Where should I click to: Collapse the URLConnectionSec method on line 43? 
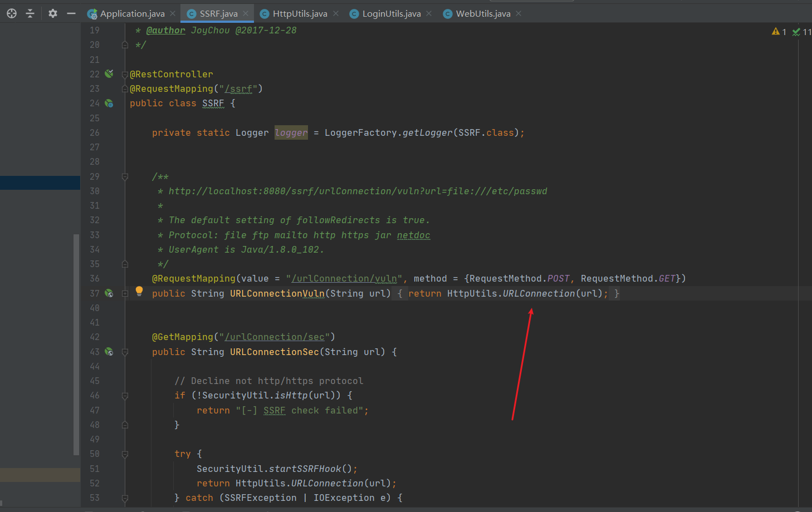[125, 352]
